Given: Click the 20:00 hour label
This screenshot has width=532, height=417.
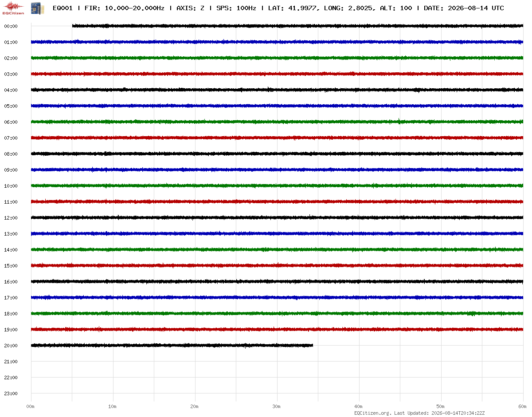Looking at the screenshot, I should click(11, 346).
